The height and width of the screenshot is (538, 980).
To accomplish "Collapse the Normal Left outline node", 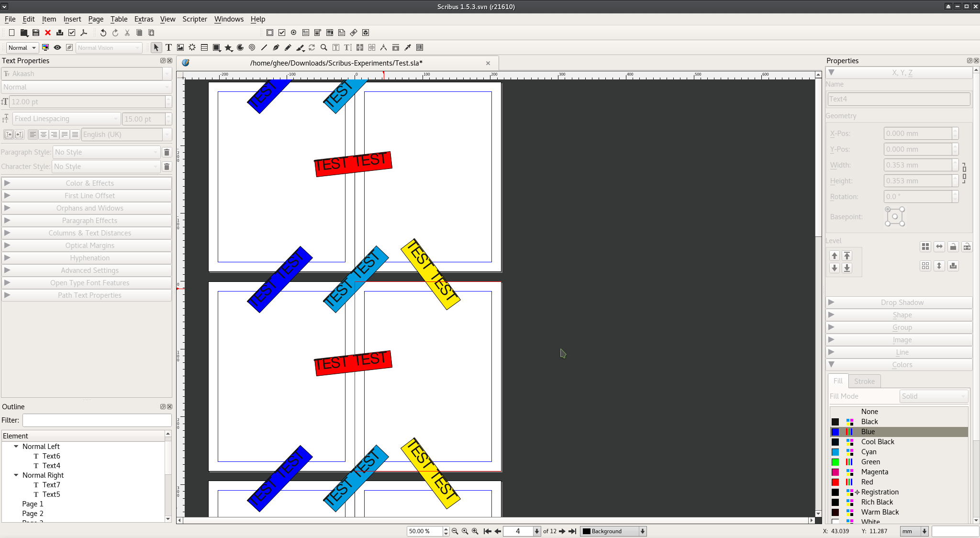I will [x=16, y=446].
